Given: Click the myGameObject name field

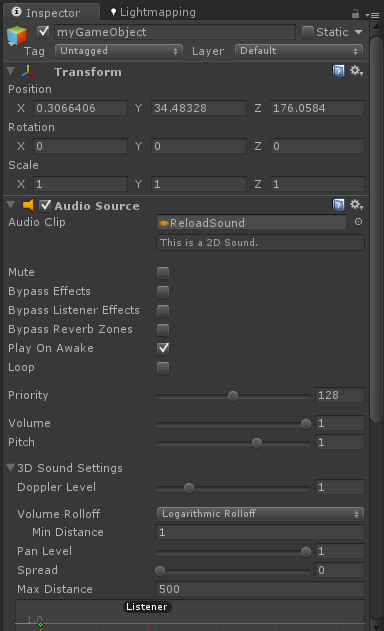Looking at the screenshot, I should pyautogui.click(x=175, y=32).
